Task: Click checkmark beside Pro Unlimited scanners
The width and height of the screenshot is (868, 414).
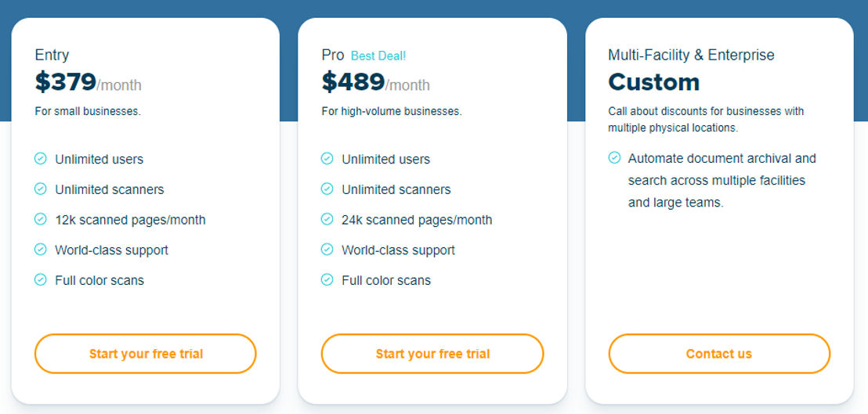Action: tap(327, 189)
